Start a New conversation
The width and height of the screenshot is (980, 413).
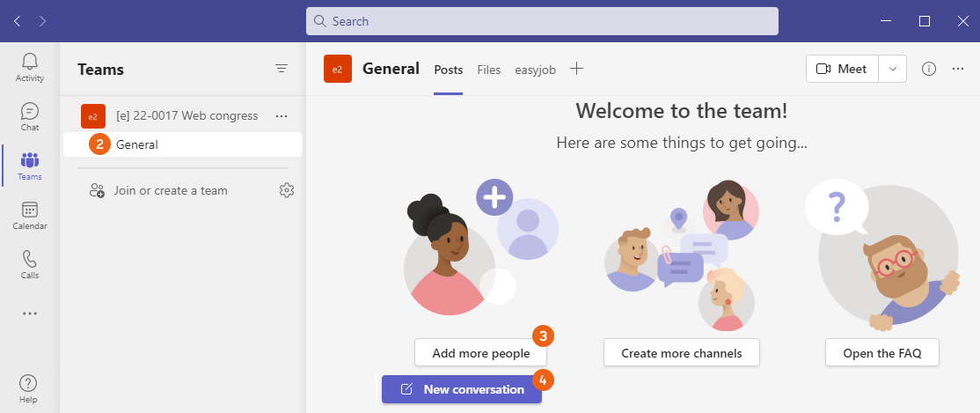click(x=462, y=389)
